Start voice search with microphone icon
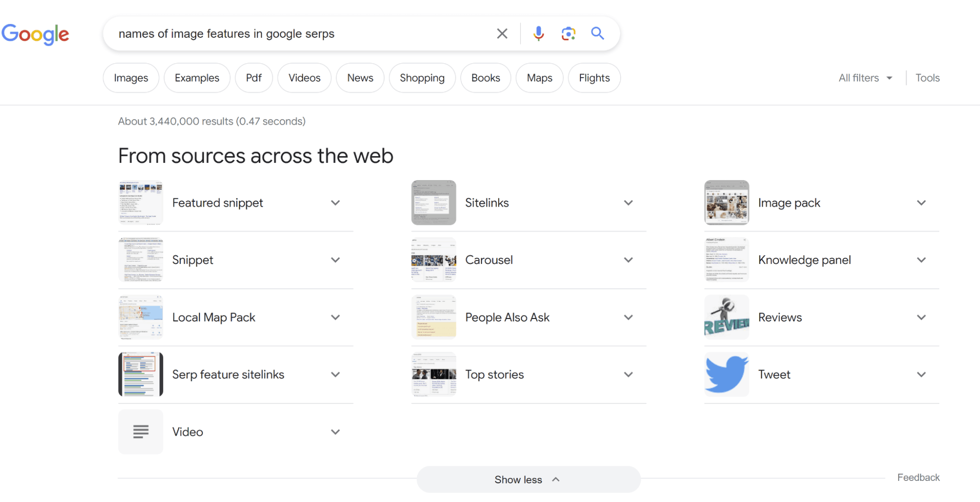This screenshot has height=502, width=980. 538,34
